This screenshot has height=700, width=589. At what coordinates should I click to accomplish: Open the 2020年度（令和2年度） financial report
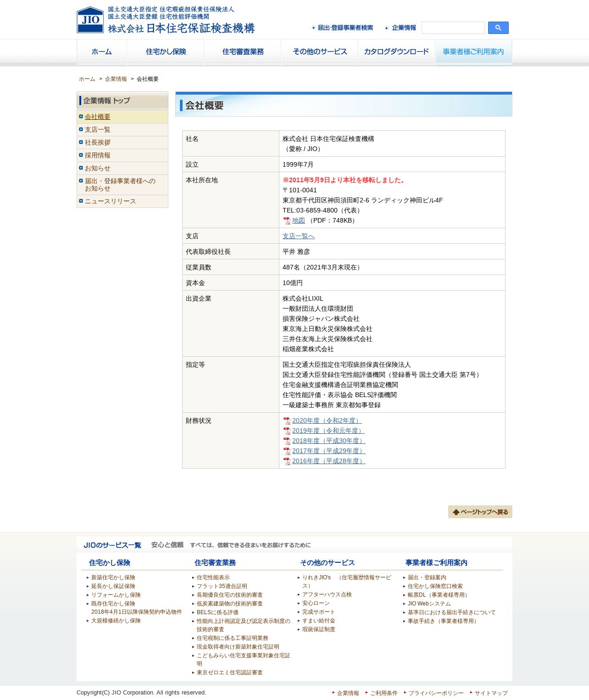[x=327, y=421]
